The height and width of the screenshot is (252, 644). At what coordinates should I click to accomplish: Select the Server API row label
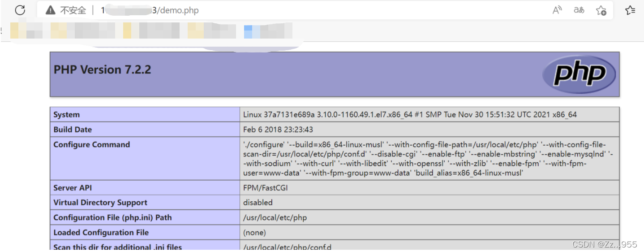click(73, 188)
